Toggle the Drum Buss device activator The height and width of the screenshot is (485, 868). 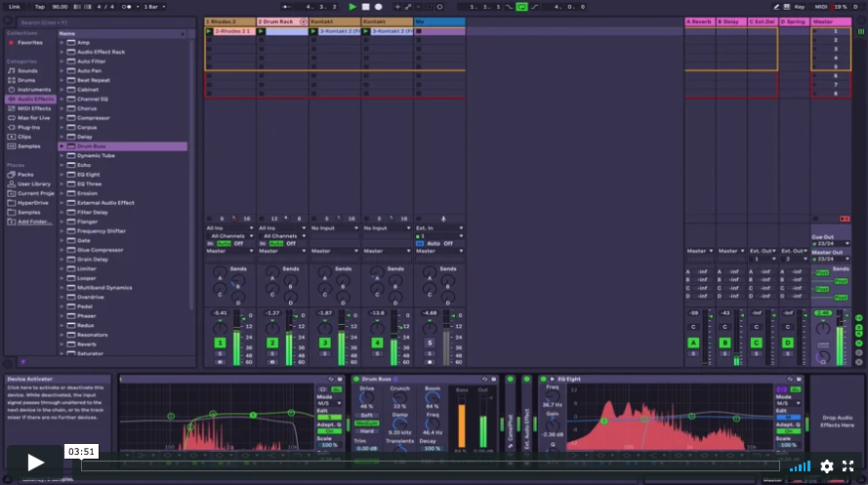pos(356,380)
